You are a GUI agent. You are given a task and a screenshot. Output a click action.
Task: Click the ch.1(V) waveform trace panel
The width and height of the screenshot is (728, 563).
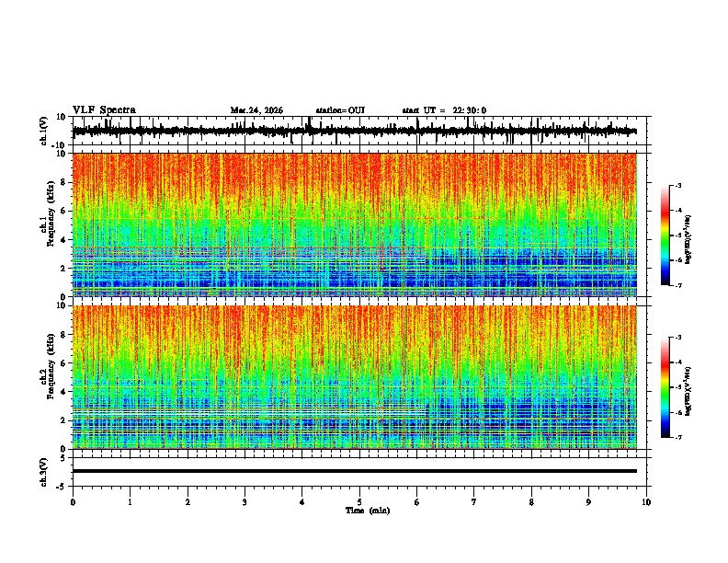[361, 131]
